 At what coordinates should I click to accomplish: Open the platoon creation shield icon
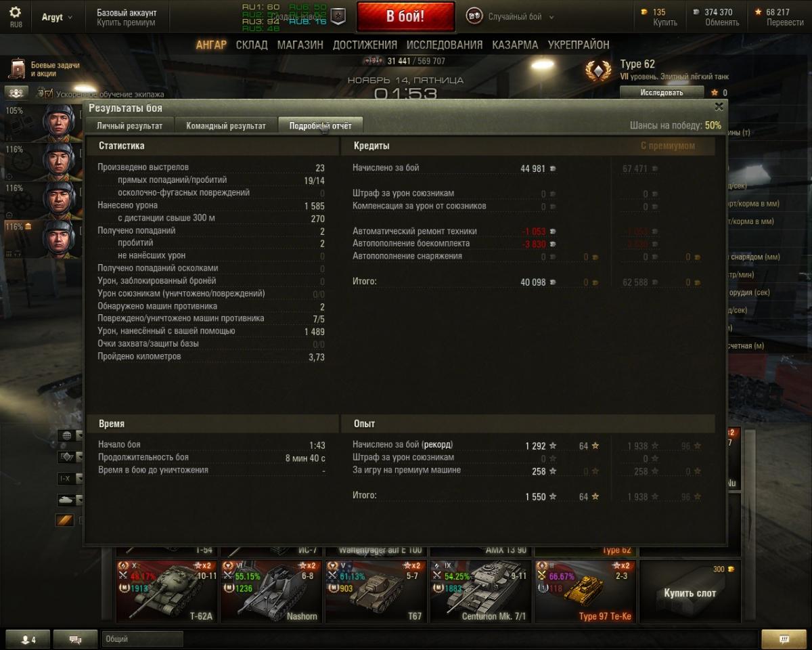click(338, 16)
